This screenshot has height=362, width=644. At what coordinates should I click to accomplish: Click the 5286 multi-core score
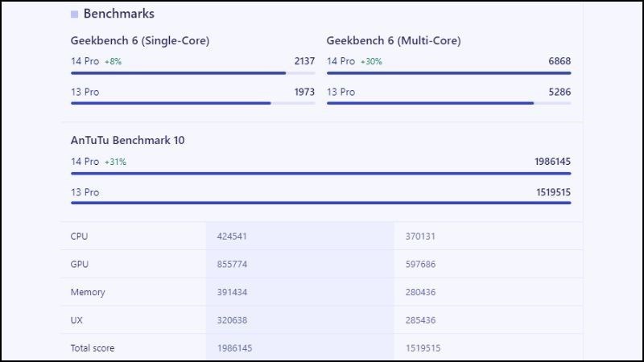point(559,92)
